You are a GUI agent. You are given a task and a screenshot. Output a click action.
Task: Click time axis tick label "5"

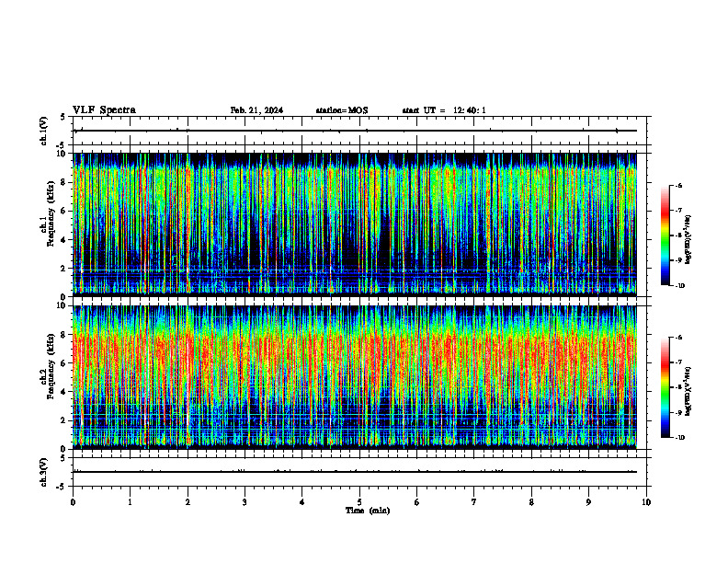point(359,502)
